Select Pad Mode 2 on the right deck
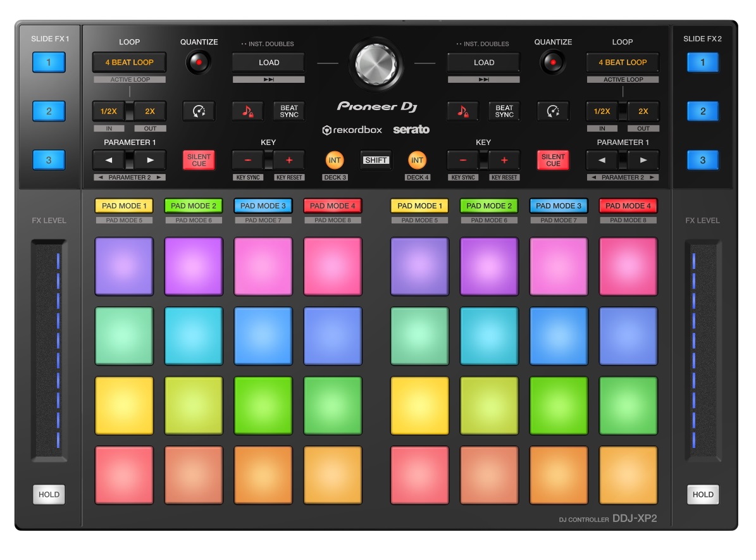This screenshot has height=560, width=756. 489,206
